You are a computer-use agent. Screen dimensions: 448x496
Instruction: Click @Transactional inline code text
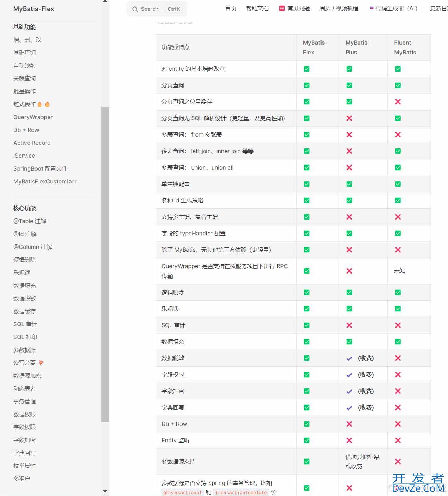[x=183, y=492]
